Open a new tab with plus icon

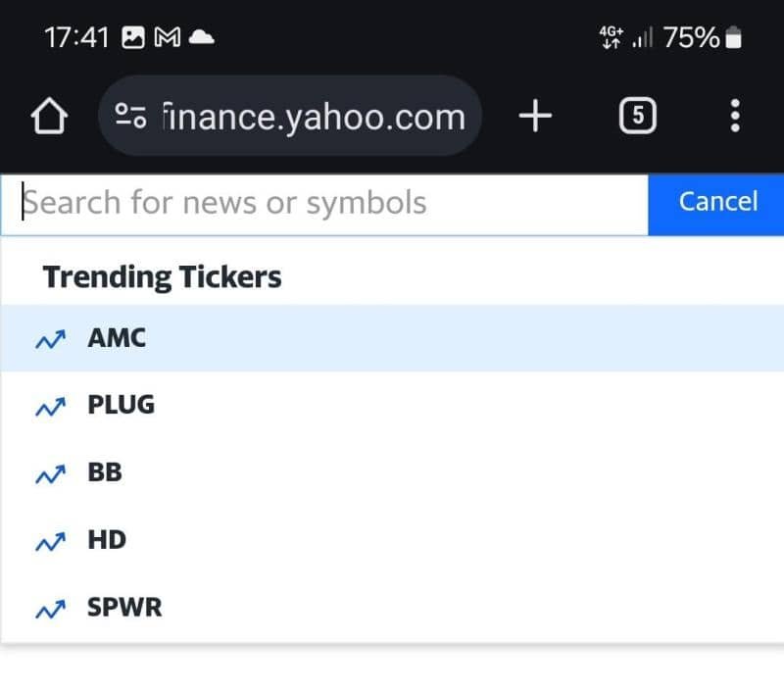[535, 118]
